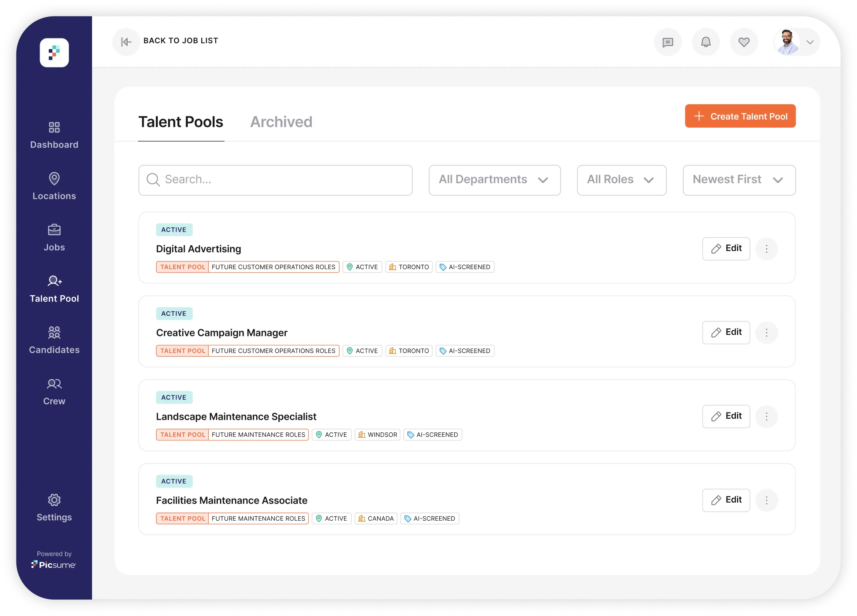Open Jobs briefcase in sidebar
This screenshot has width=857, height=616.
tap(54, 238)
